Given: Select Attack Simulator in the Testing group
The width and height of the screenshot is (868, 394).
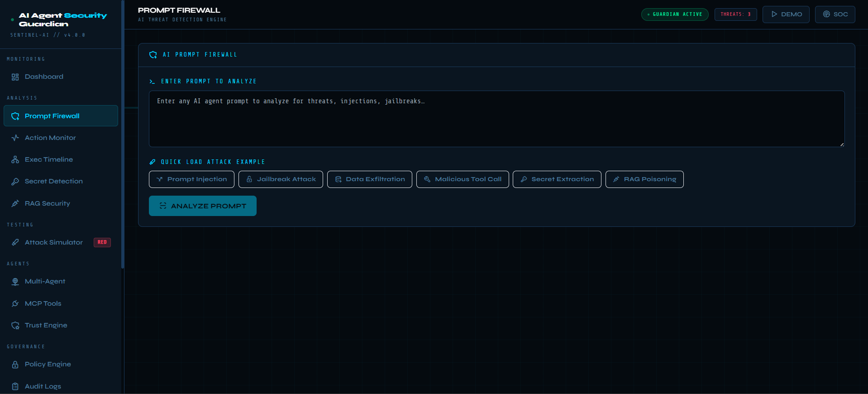Looking at the screenshot, I should 61,242.
